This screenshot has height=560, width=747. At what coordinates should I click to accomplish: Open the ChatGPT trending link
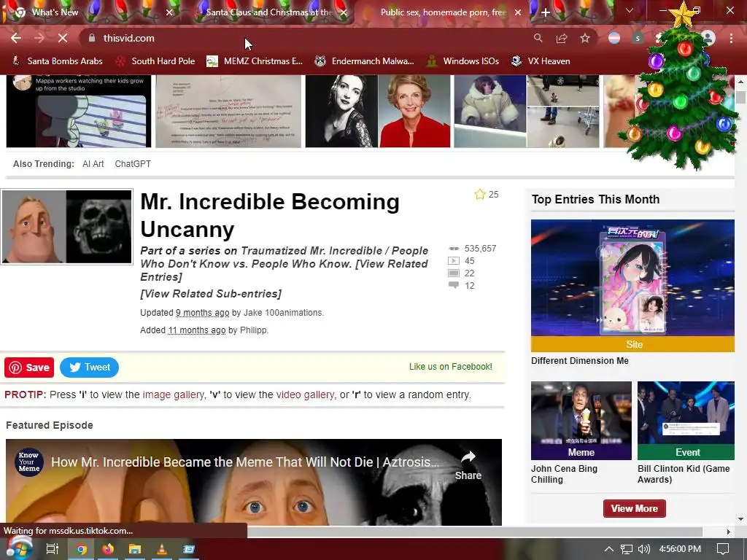[x=133, y=164]
